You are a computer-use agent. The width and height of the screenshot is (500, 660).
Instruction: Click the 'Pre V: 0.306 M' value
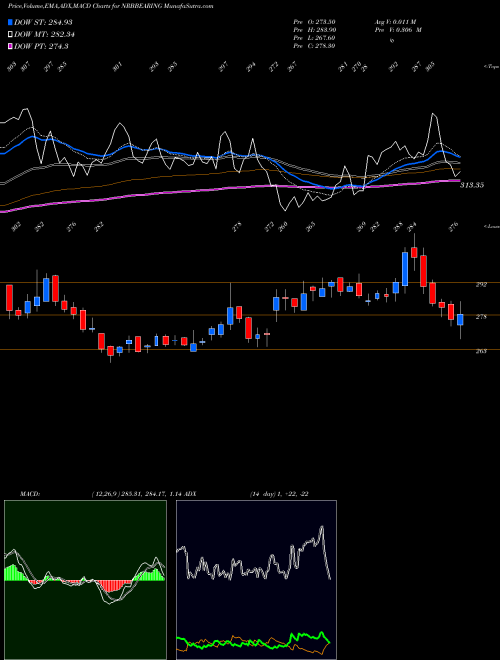coord(398,30)
